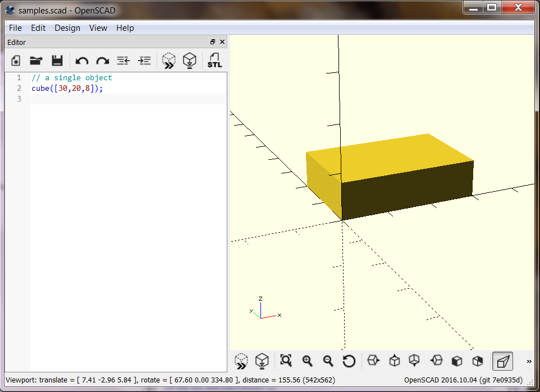Screen dimensions: 540x392
Task: Open the Help menu
Action: coord(125,28)
